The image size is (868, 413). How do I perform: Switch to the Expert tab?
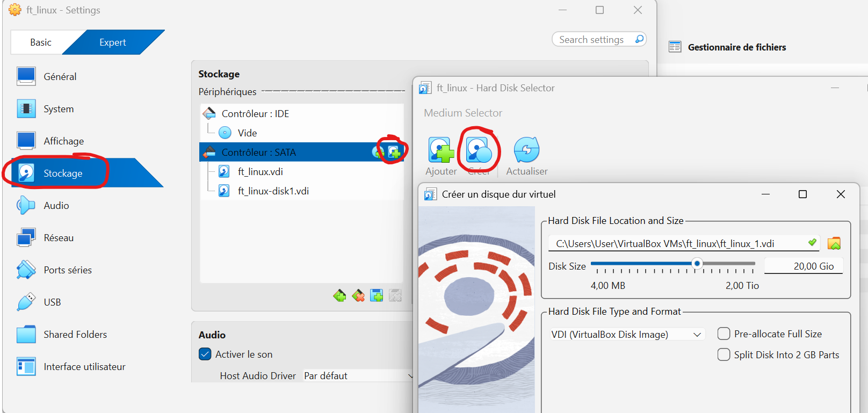click(113, 42)
